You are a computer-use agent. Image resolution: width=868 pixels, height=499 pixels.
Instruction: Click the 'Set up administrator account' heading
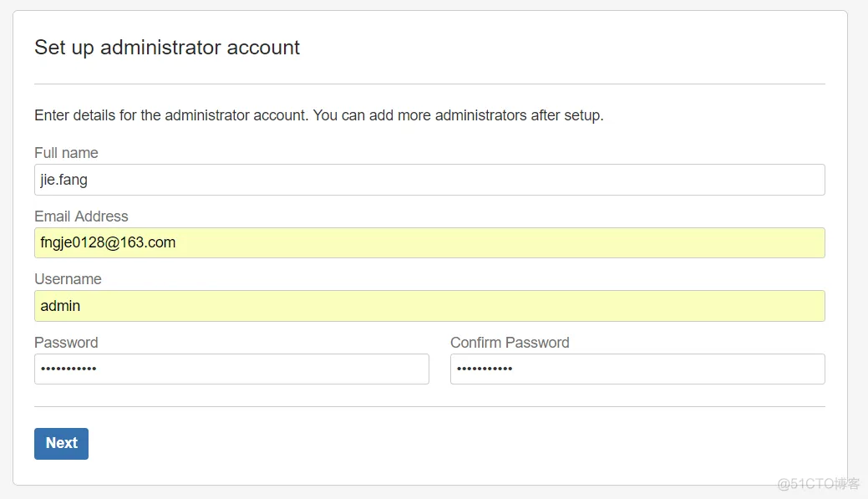[x=167, y=48]
